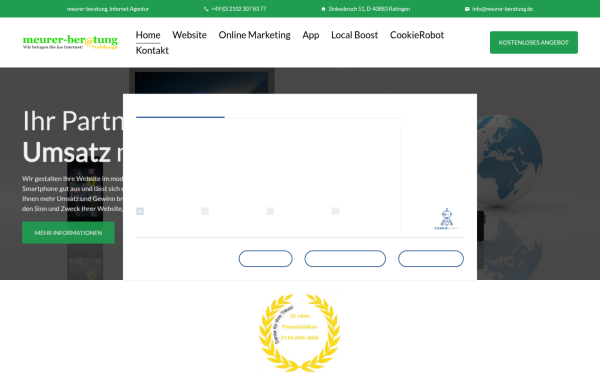This screenshot has height=375, width=600.
Task: Go to the Local Boost page
Action: [354, 35]
